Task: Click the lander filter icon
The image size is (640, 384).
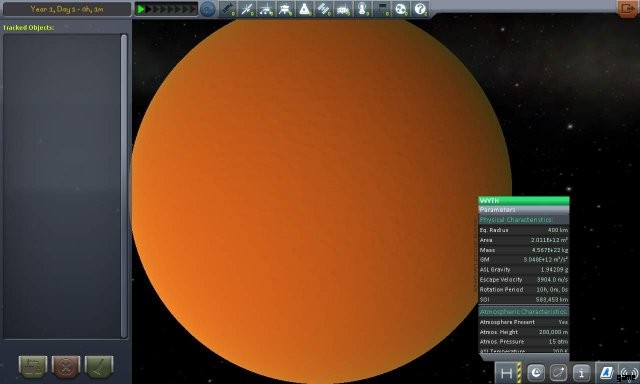Action: (x=286, y=9)
